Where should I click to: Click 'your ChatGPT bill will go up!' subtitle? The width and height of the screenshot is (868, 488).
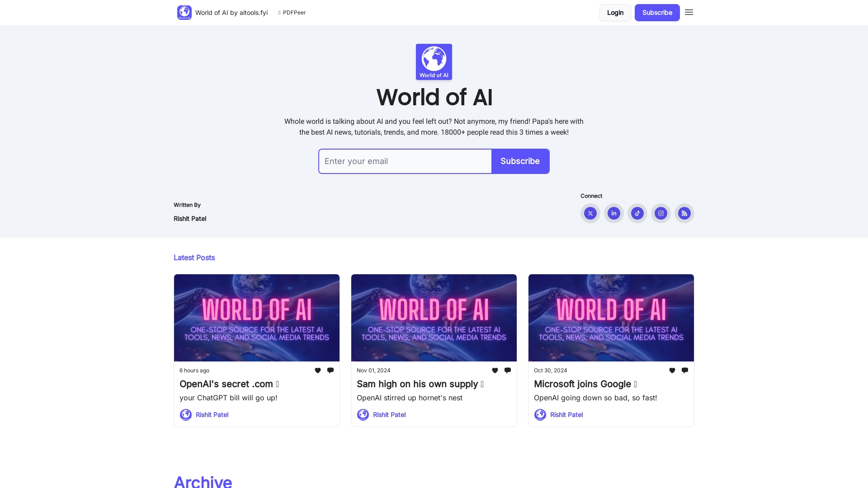coord(228,398)
